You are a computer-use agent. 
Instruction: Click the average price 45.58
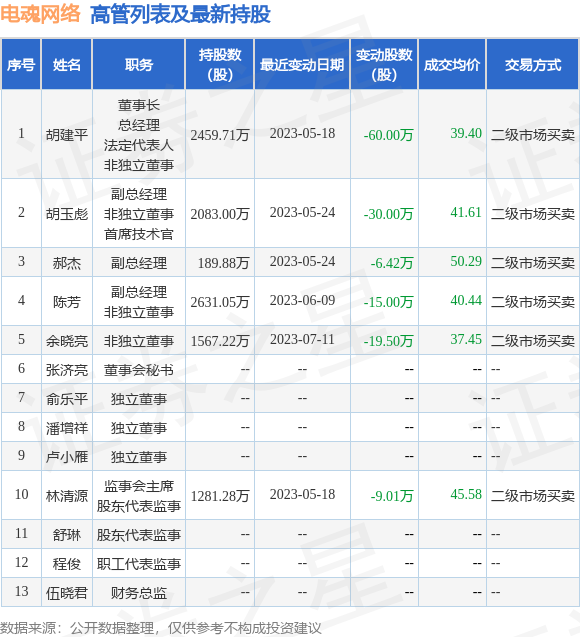[466, 494]
